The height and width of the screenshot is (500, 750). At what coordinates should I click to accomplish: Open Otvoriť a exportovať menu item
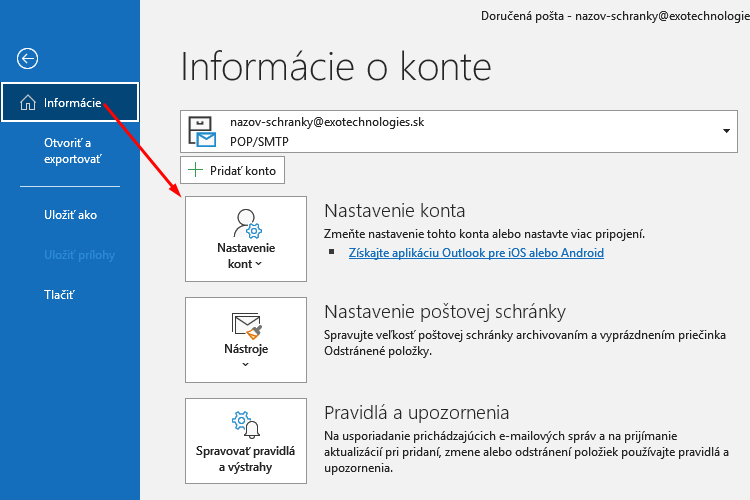click(x=73, y=151)
